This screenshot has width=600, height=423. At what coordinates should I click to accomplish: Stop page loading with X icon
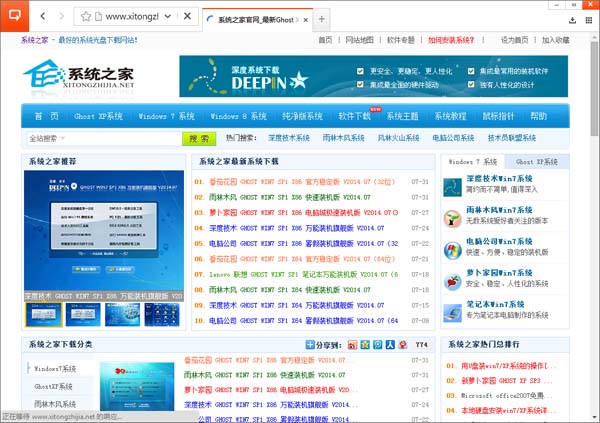(188, 18)
